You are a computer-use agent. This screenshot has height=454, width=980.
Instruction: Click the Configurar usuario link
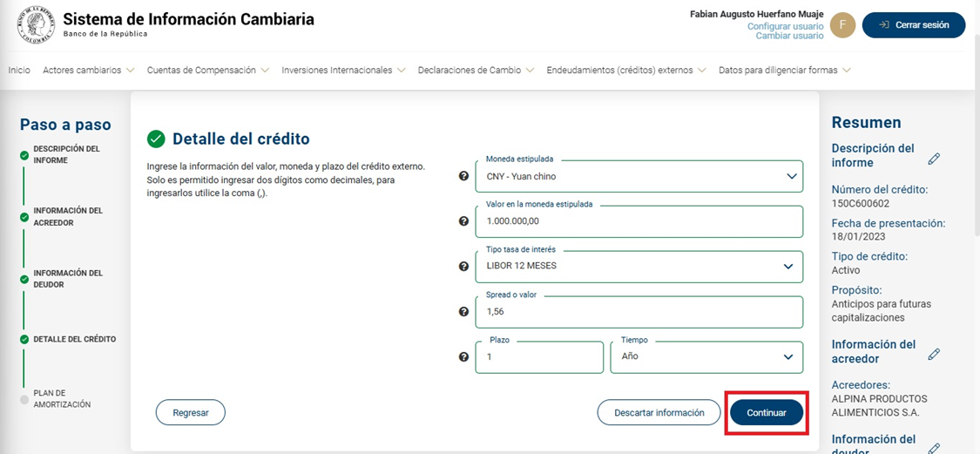pos(785,26)
